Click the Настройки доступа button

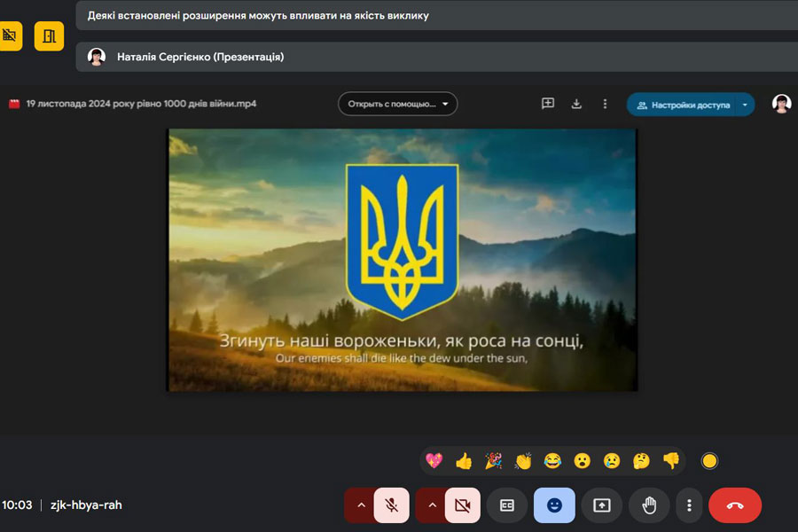[684, 105]
